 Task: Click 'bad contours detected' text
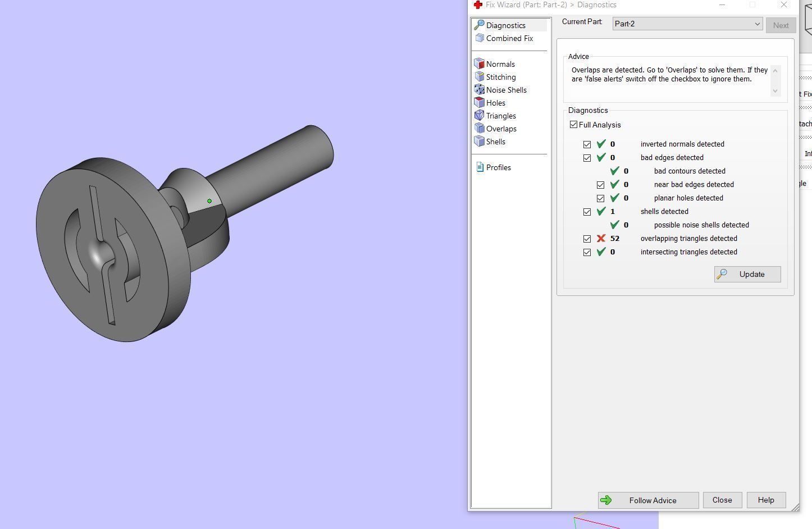690,171
